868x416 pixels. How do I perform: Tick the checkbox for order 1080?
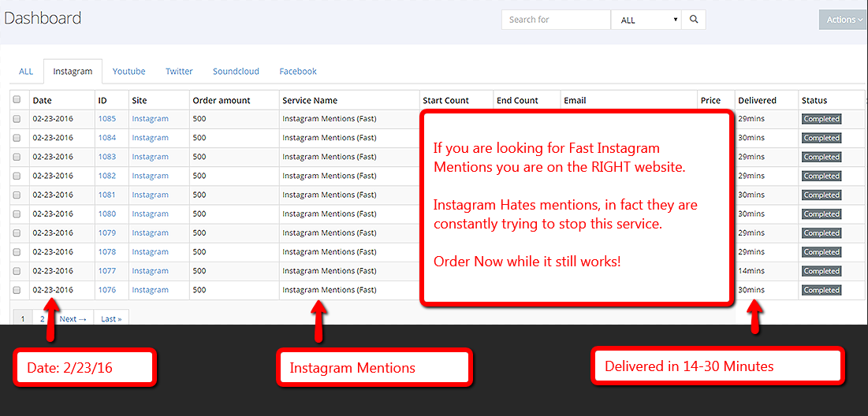pyautogui.click(x=17, y=214)
